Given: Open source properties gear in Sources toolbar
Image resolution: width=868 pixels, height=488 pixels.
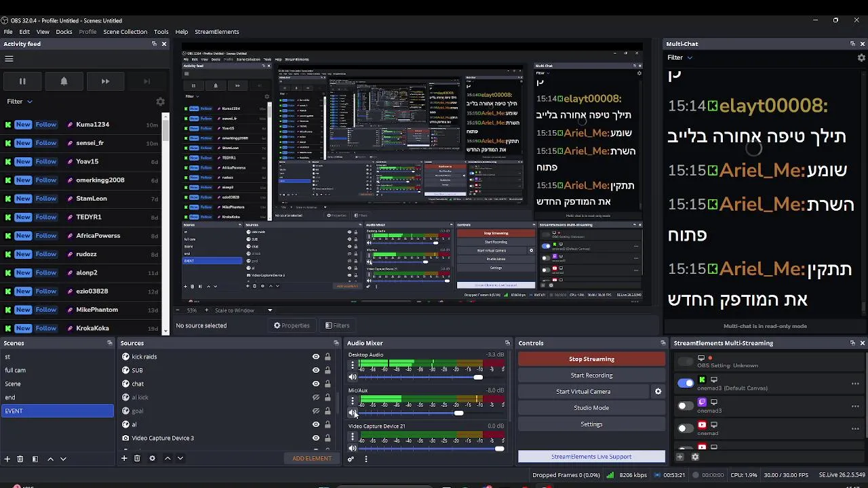Looking at the screenshot, I should coord(152,458).
